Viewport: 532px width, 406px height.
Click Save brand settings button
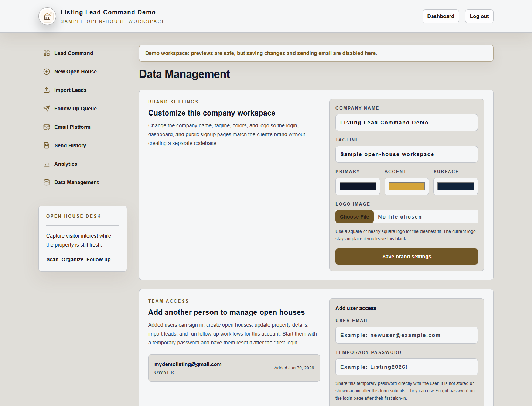pyautogui.click(x=407, y=257)
